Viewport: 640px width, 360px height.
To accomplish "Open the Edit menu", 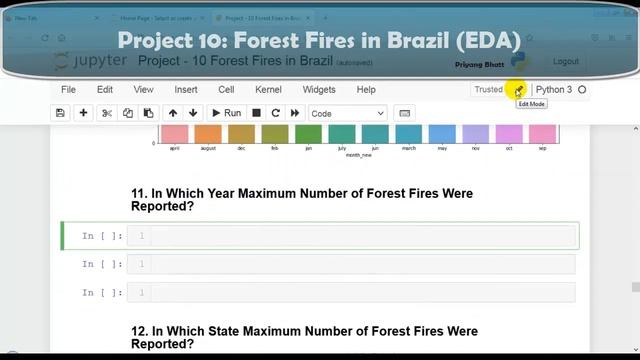I will point(105,89).
